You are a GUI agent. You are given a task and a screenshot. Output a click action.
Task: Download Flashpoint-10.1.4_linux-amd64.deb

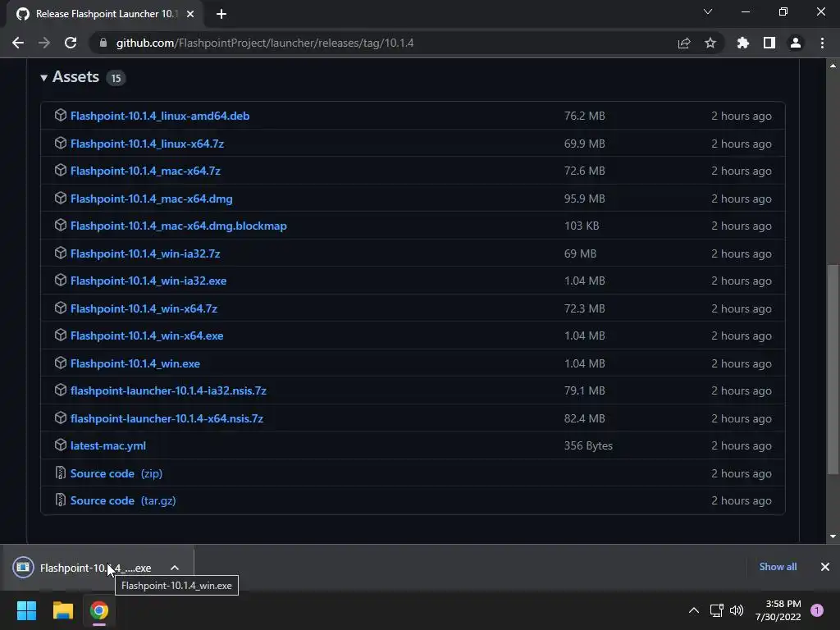click(x=160, y=116)
